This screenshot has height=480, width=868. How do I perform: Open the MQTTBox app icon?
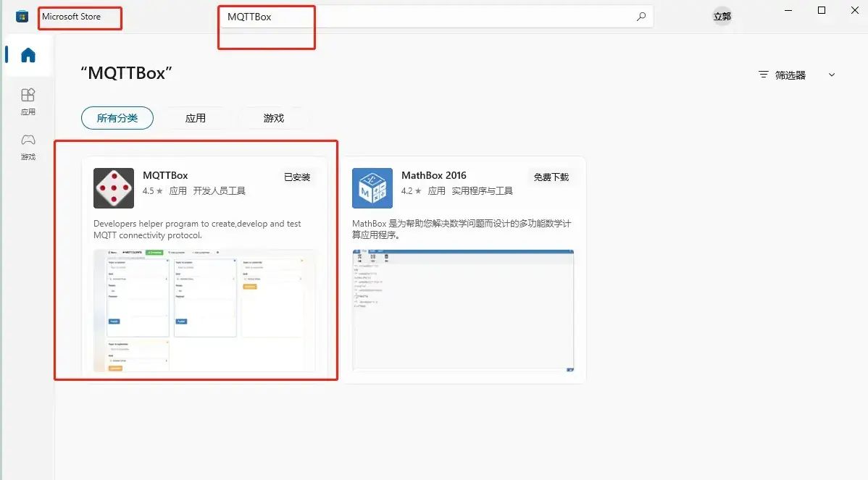(114, 188)
